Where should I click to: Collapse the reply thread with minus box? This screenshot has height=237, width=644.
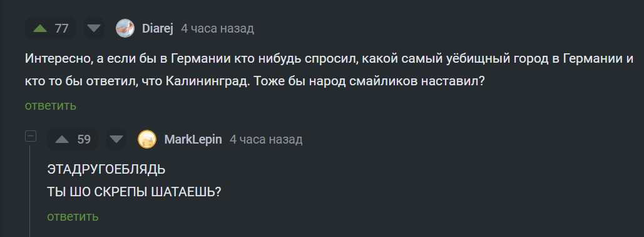point(31,136)
